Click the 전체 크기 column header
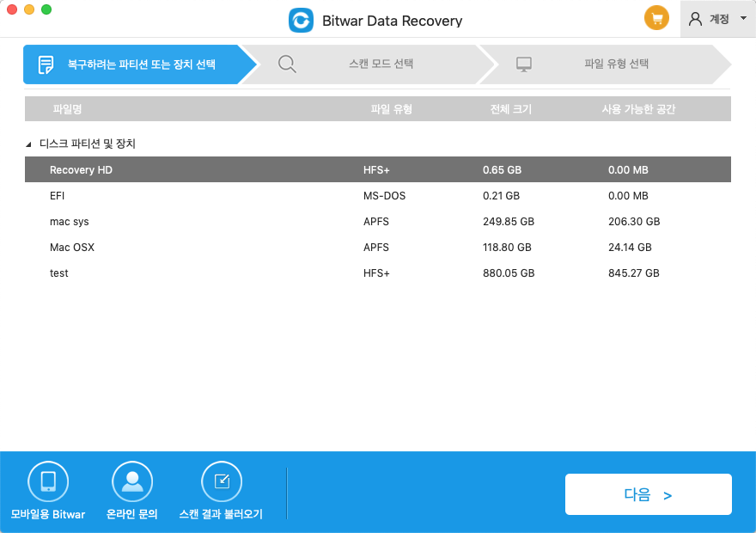Image resolution: width=756 pixels, height=533 pixels. pos(510,109)
